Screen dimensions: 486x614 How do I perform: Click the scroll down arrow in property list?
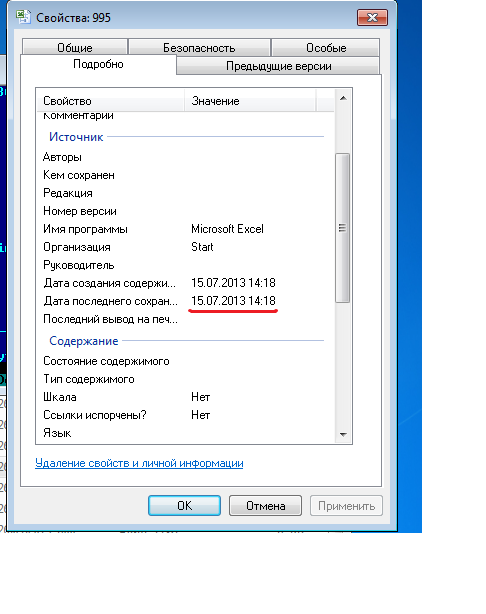(343, 435)
